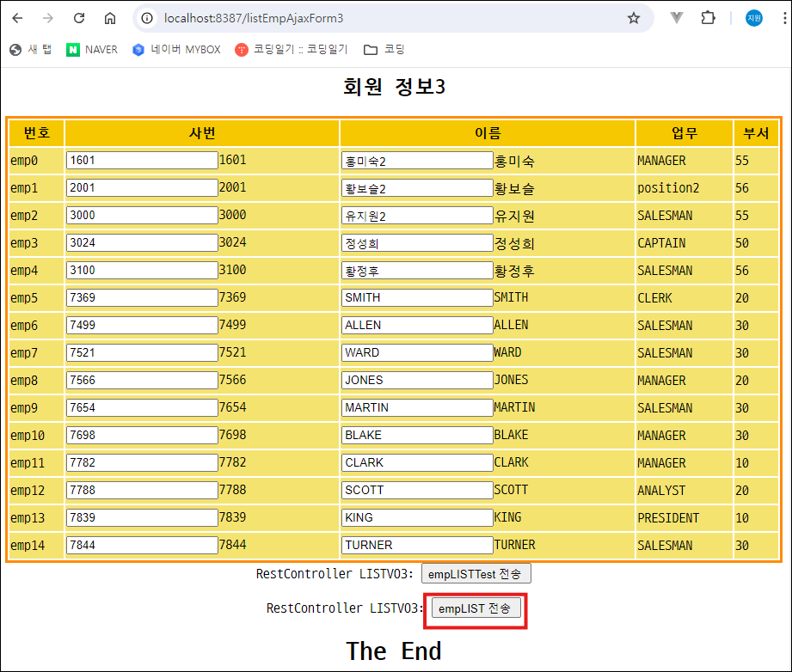Edit the name input containing 유지원2

417,216
